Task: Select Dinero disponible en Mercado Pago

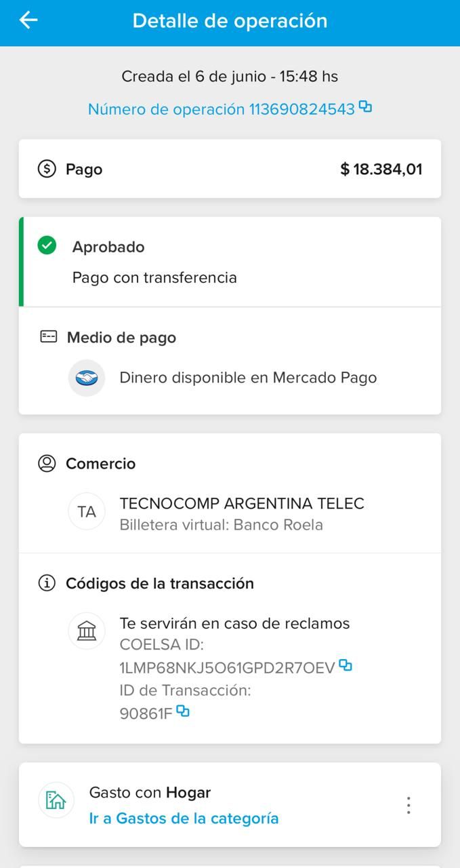Action: (248, 378)
